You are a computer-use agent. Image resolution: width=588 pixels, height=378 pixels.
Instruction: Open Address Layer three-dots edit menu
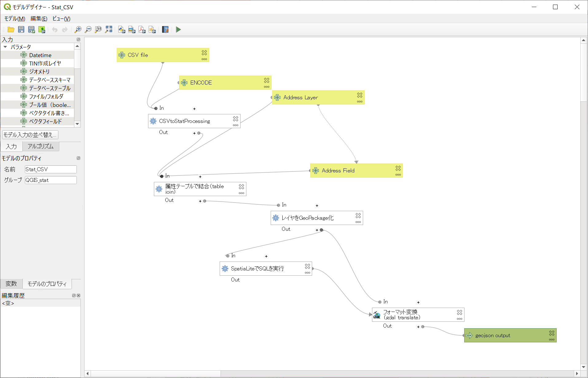click(x=360, y=102)
